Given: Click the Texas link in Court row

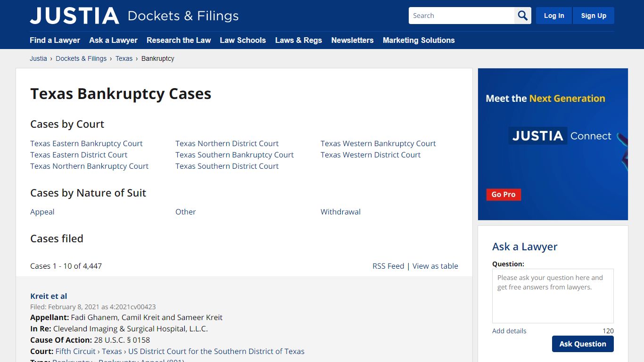Looking at the screenshot, I should 112,351.
